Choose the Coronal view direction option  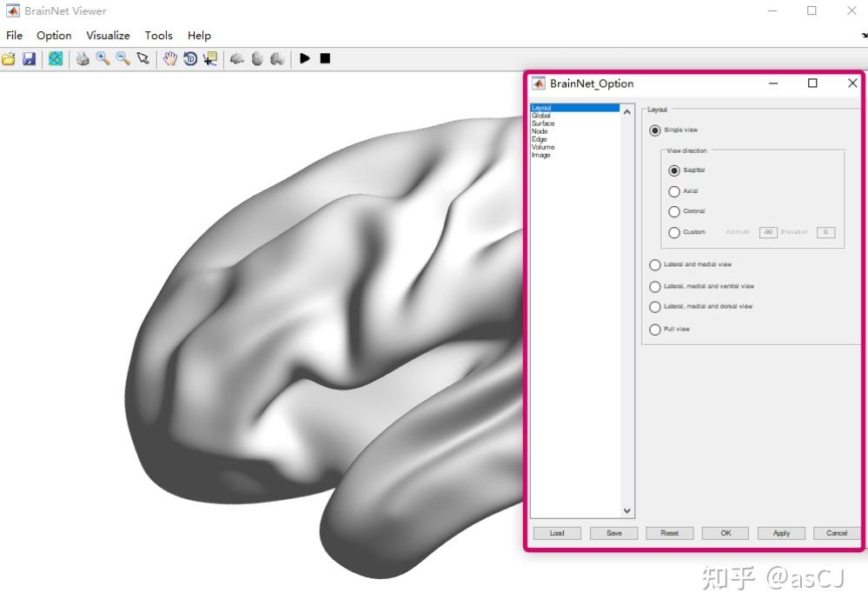pos(674,211)
